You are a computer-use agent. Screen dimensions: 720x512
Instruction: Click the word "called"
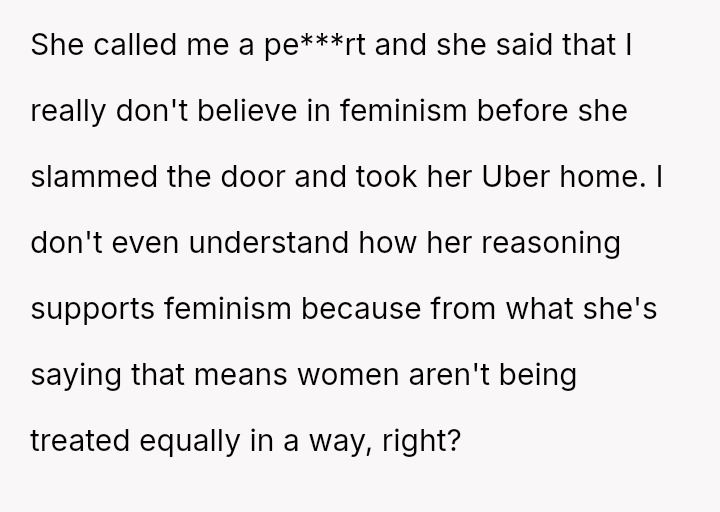coord(135,45)
